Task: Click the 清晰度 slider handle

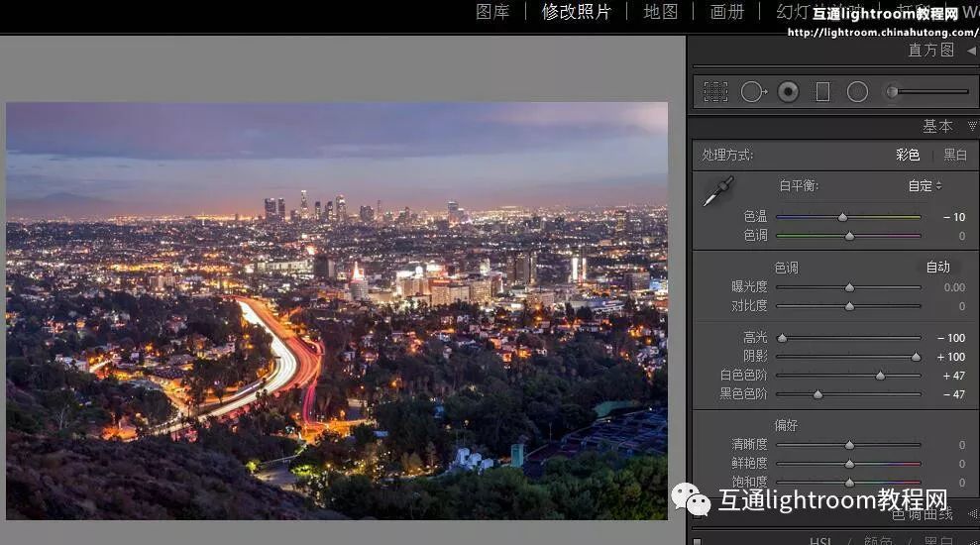Action: (849, 445)
